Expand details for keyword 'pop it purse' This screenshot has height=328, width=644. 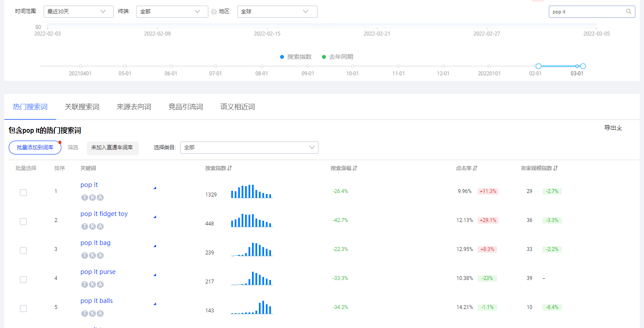154,274
